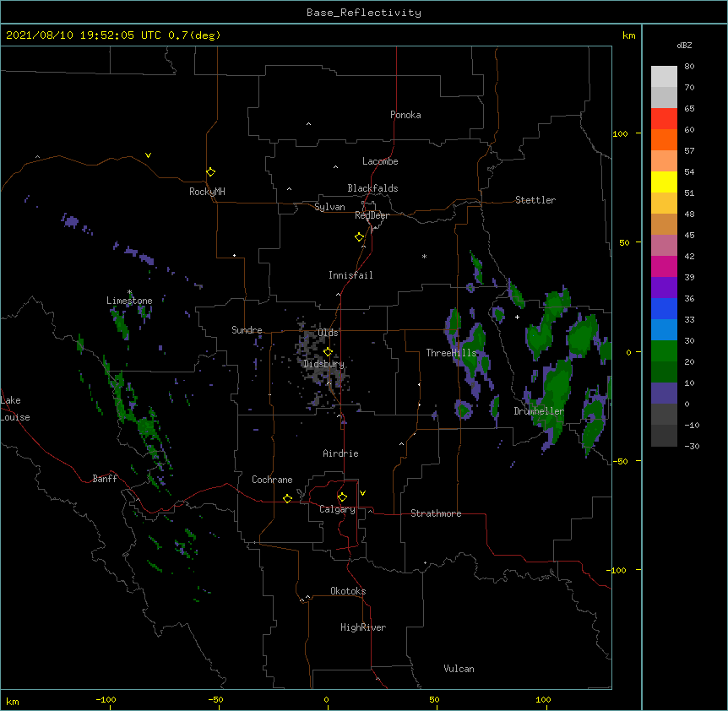Viewport: 728px width, 711px height.
Task: Click the Vulcan label
Action: (459, 669)
